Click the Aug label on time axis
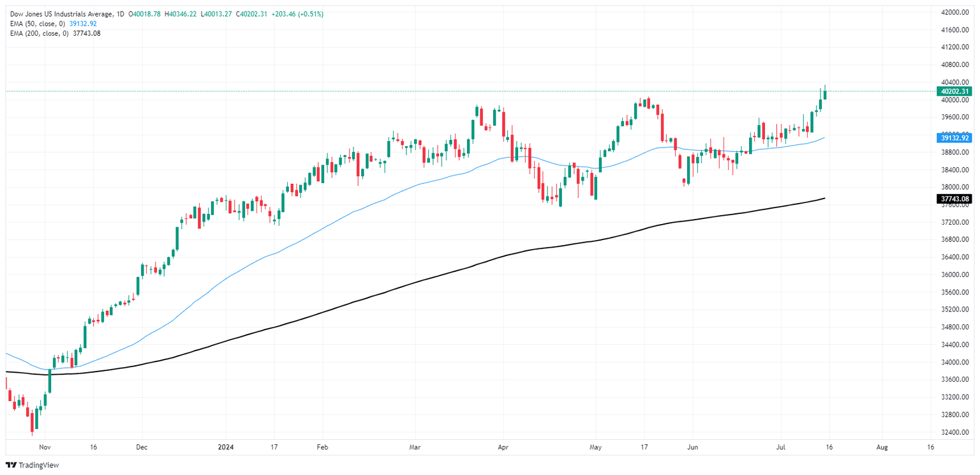This screenshot has height=475, width=980. coord(880,448)
